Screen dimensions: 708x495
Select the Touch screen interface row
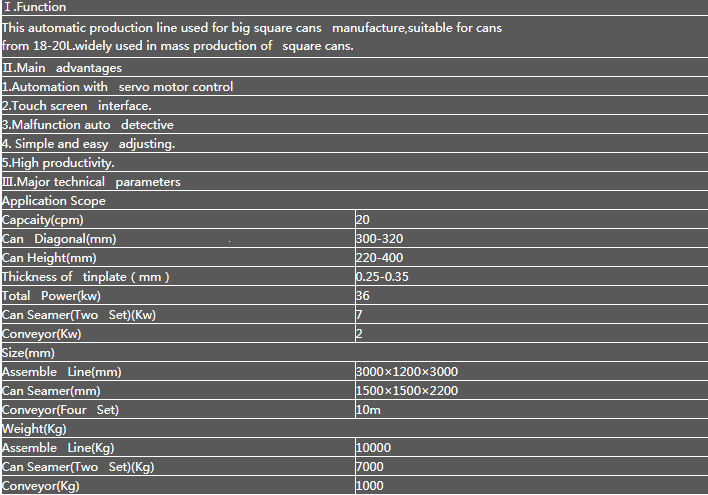click(x=354, y=105)
